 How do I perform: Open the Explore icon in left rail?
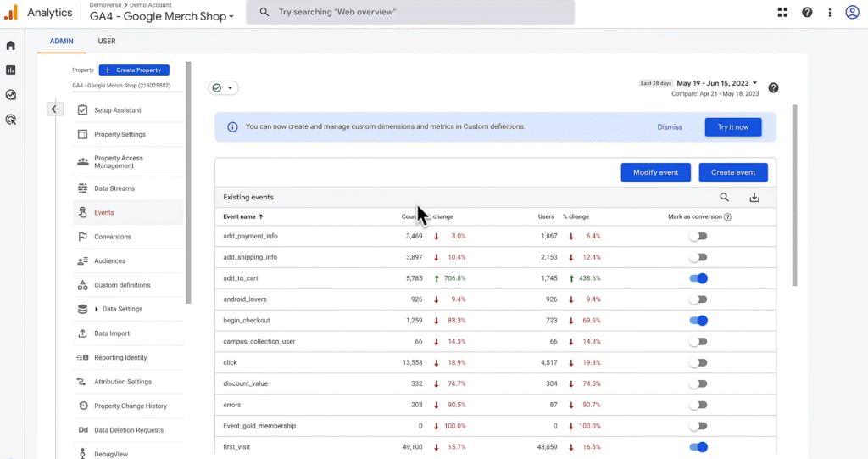[10, 95]
